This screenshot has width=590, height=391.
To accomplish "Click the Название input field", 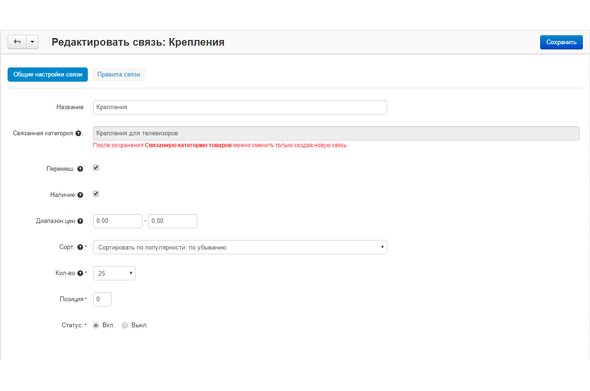I will coord(240,107).
